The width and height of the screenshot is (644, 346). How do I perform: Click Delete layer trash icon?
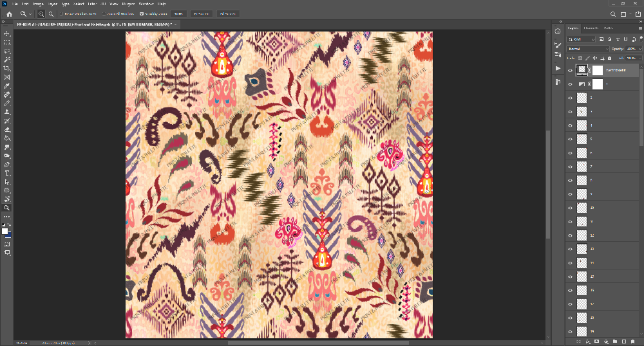tap(633, 341)
